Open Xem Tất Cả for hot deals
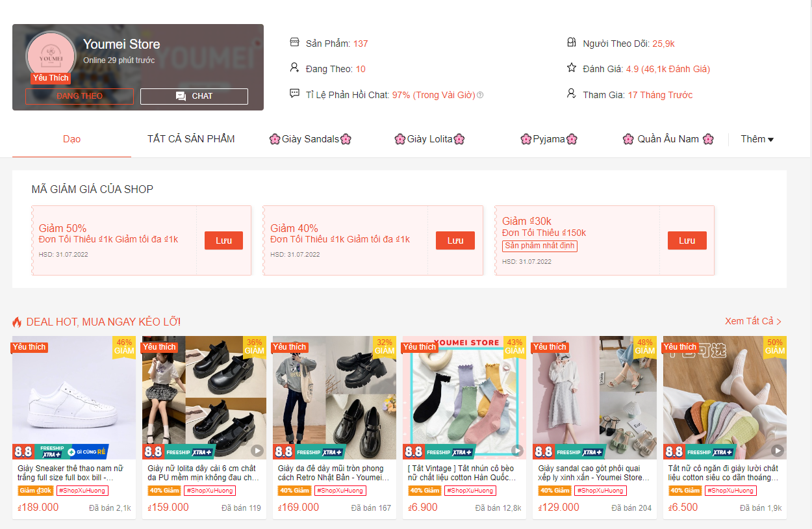The height and width of the screenshot is (529, 812). tap(753, 321)
